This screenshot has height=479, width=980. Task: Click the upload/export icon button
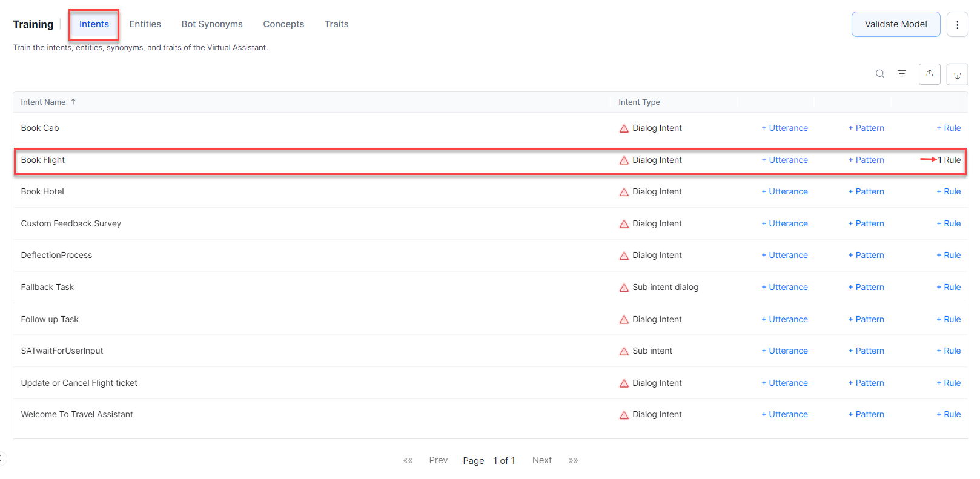[x=929, y=74]
